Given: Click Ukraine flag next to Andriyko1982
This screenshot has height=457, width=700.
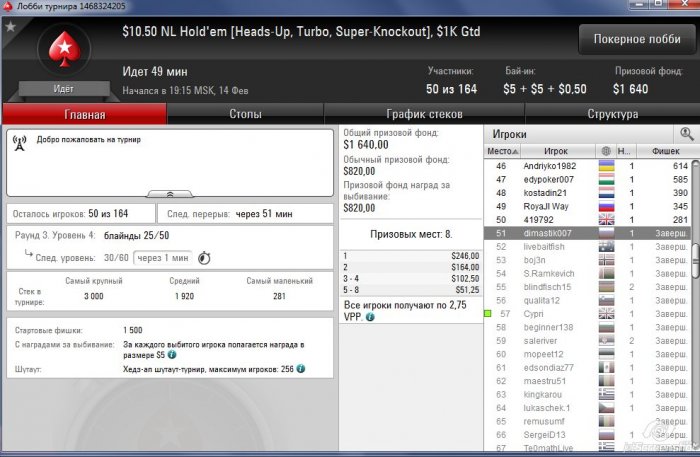Looking at the screenshot, I should pos(606,166).
